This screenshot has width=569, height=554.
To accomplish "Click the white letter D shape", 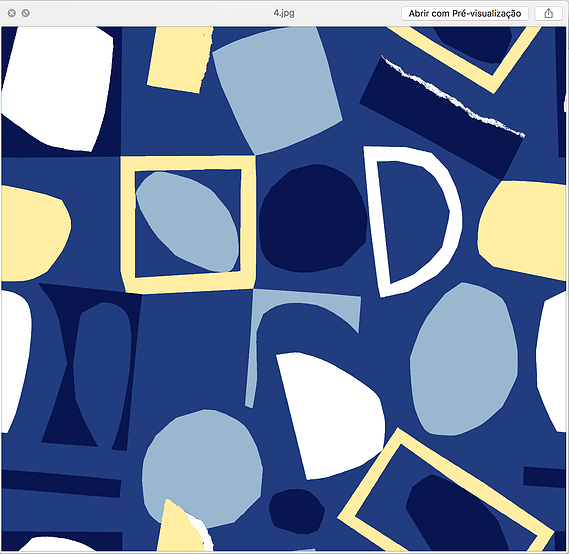I will pos(413,221).
